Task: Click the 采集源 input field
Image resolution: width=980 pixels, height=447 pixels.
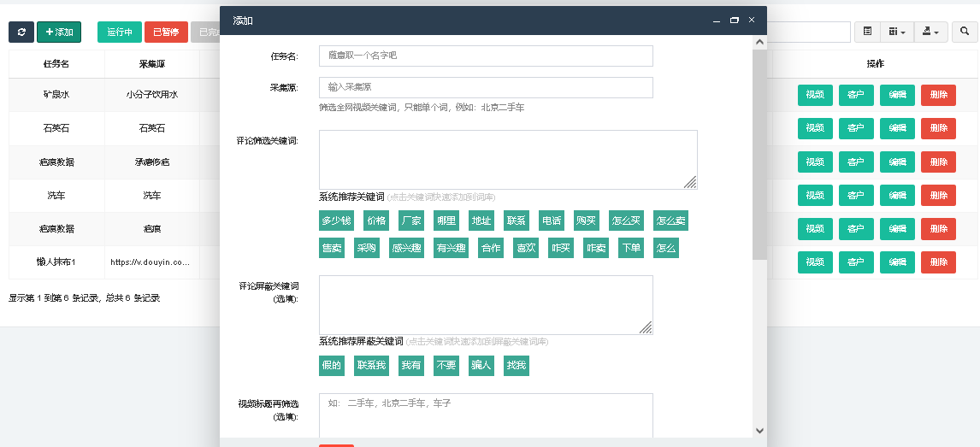Action: tap(486, 87)
